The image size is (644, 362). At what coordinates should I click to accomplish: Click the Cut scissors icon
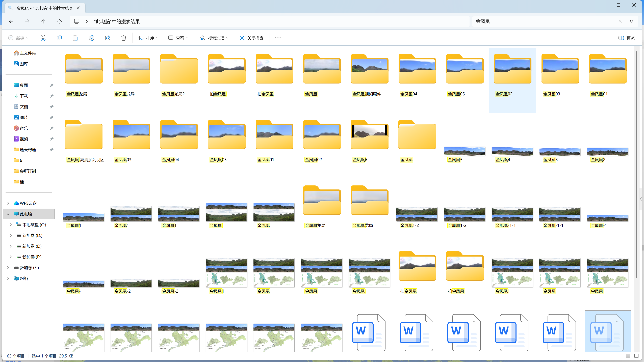tap(43, 38)
